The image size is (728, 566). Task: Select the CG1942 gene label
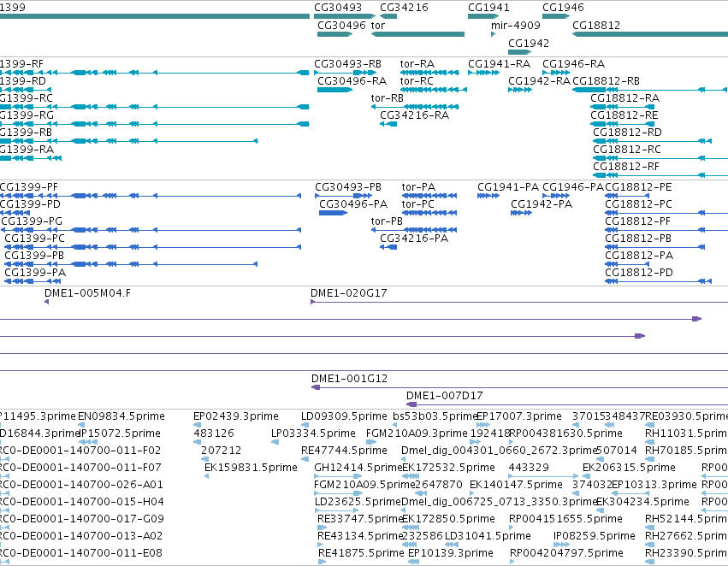(x=529, y=43)
